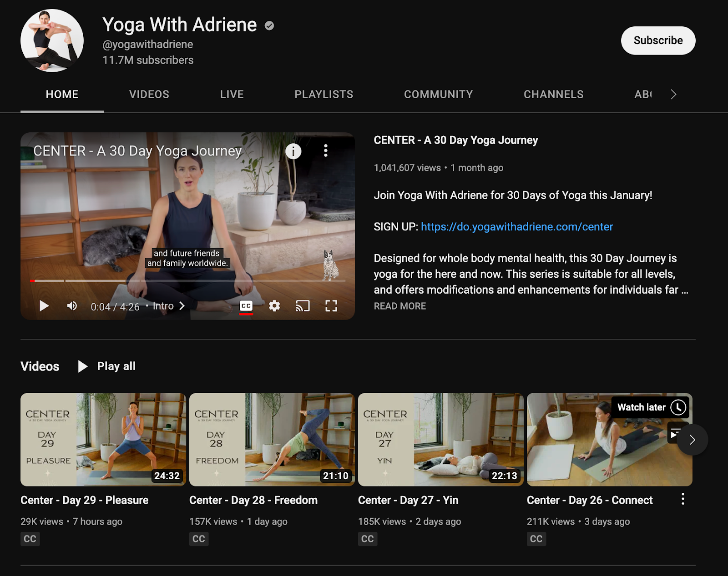This screenshot has height=576, width=728.
Task: Click 29K views 7 hours ago text
Action: [x=71, y=521]
